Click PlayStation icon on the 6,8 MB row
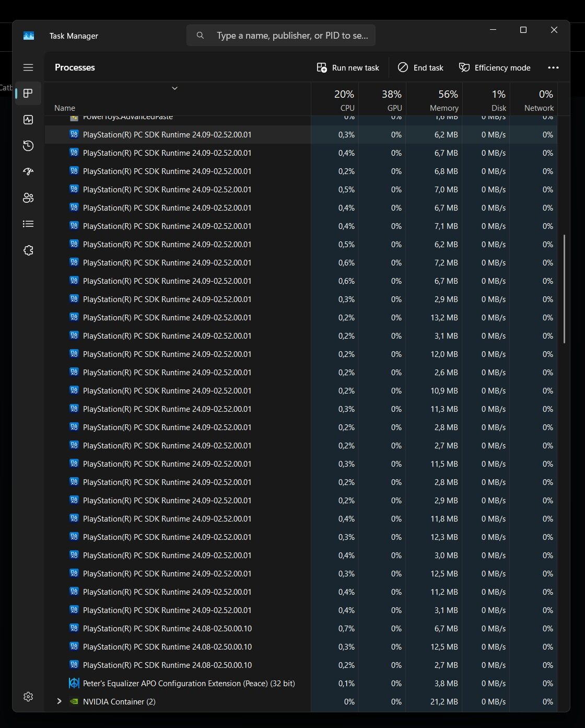This screenshot has height=728, width=585. click(x=74, y=171)
